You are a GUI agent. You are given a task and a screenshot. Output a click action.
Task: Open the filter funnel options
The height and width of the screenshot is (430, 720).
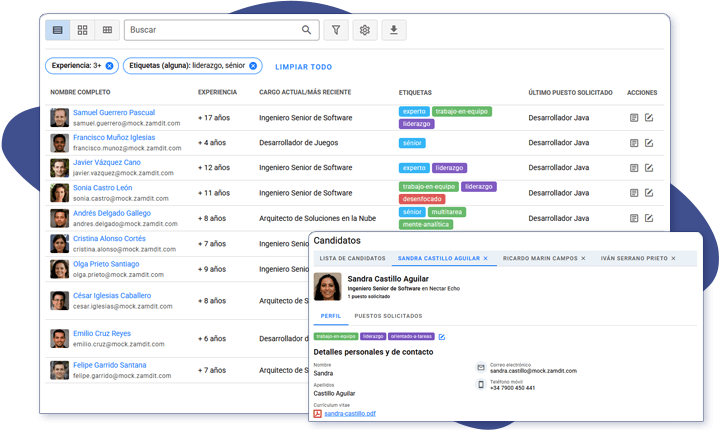(x=337, y=30)
